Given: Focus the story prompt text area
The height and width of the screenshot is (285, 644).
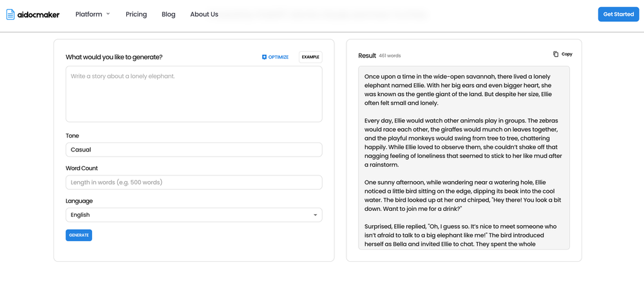Looking at the screenshot, I should (194, 94).
